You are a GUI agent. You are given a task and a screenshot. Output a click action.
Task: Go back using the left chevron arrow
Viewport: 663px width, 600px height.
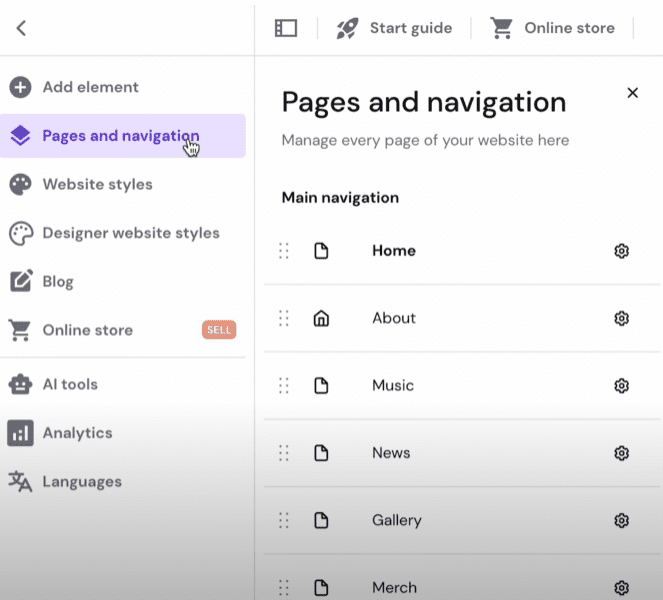click(x=21, y=28)
